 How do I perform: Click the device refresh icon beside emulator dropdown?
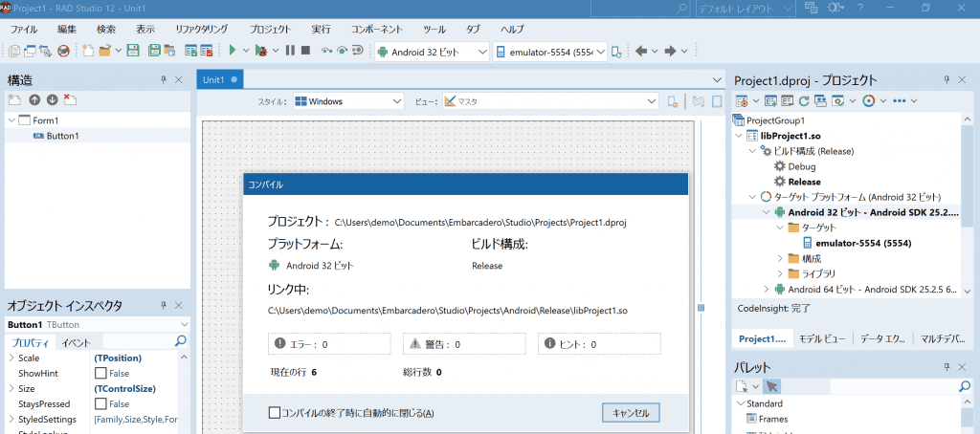click(x=616, y=52)
